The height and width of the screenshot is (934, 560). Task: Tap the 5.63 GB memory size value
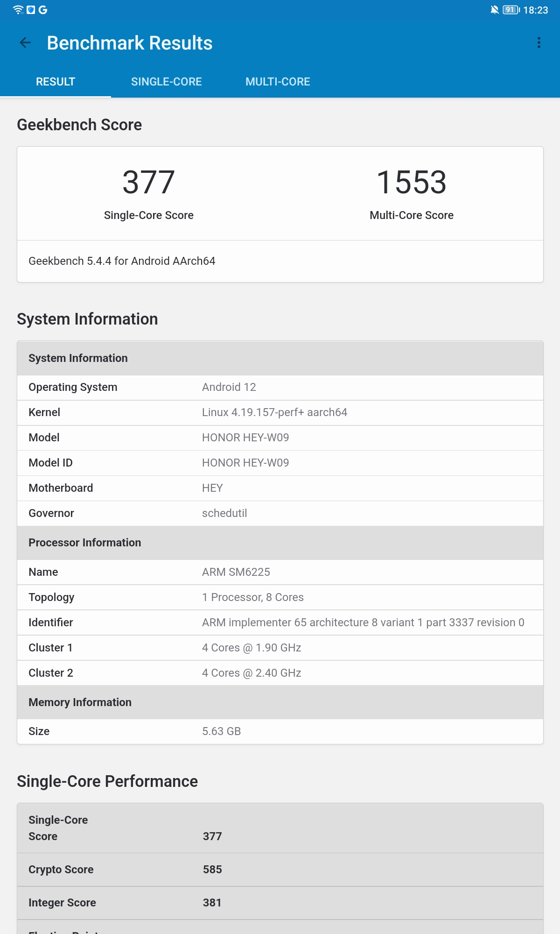pyautogui.click(x=222, y=731)
